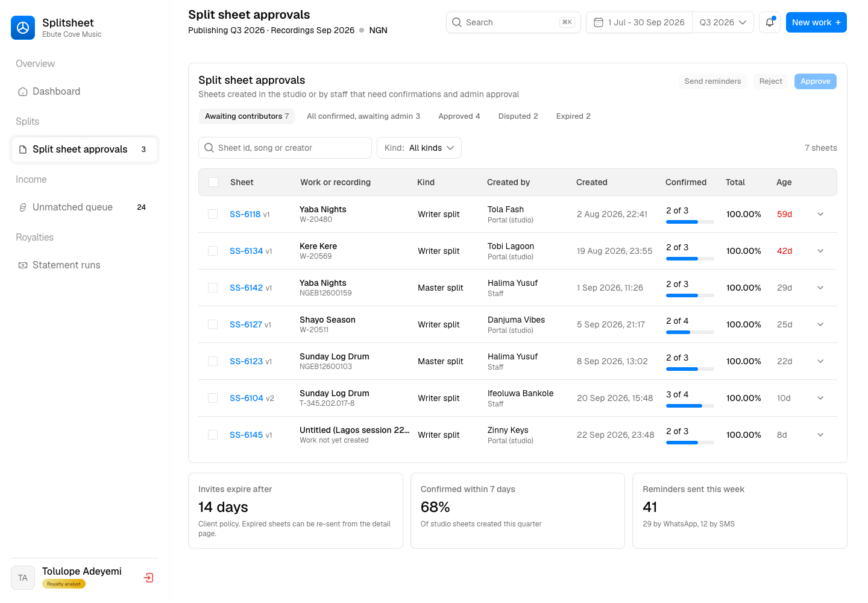Click the confirmation progress bar for SS-6127
The image size is (868, 603).
pos(690,332)
